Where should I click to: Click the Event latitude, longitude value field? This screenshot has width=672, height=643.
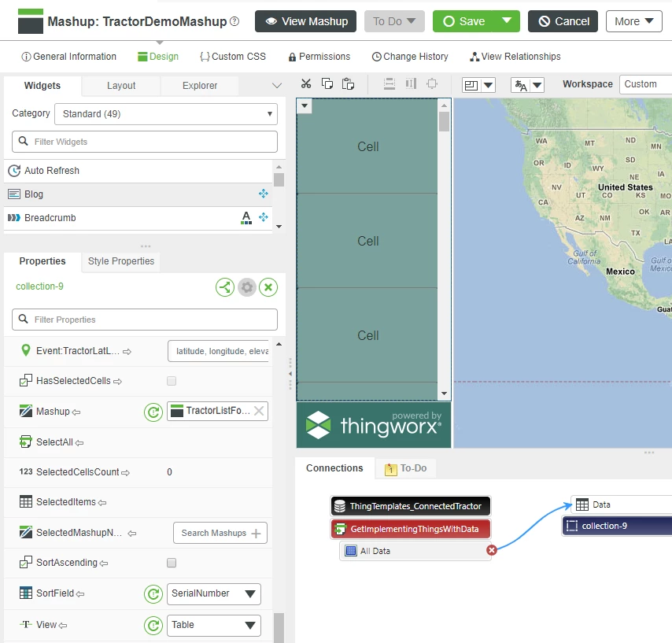click(x=218, y=351)
